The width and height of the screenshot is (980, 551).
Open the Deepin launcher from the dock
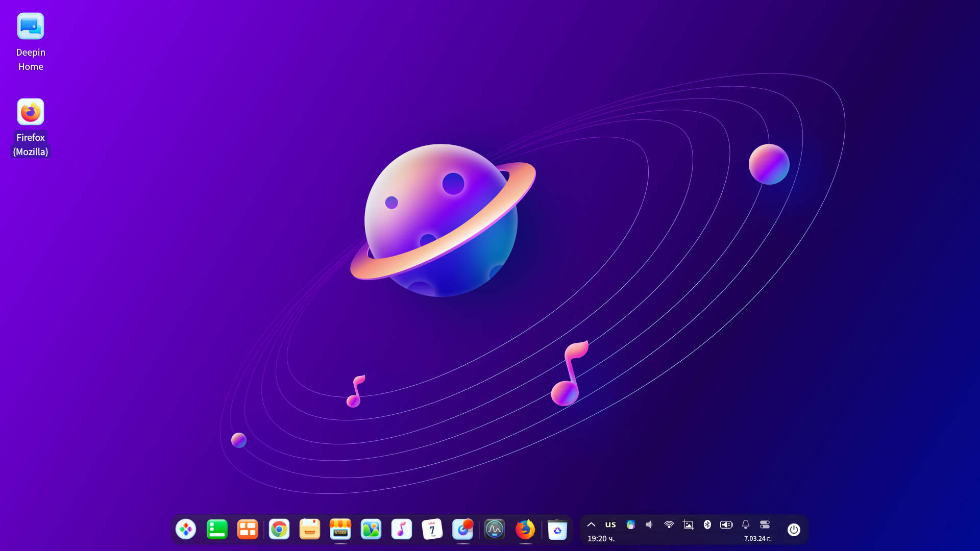186,530
